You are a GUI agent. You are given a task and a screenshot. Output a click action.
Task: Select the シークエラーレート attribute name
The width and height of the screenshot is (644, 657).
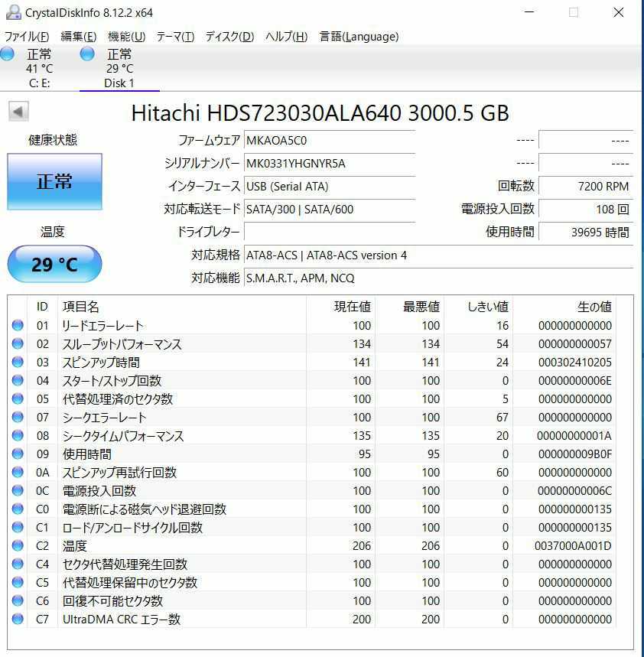[x=104, y=418]
